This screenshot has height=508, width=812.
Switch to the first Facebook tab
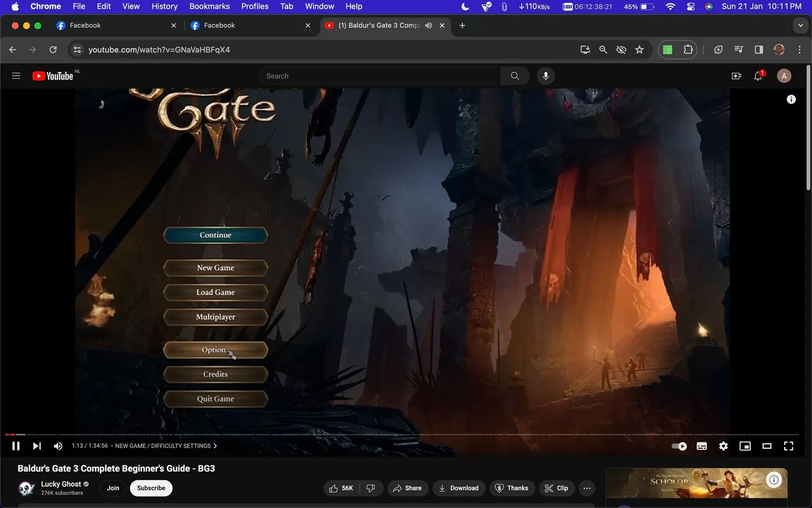106,25
